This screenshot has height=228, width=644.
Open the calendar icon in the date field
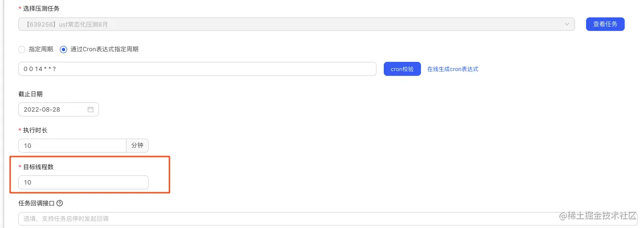(x=90, y=110)
